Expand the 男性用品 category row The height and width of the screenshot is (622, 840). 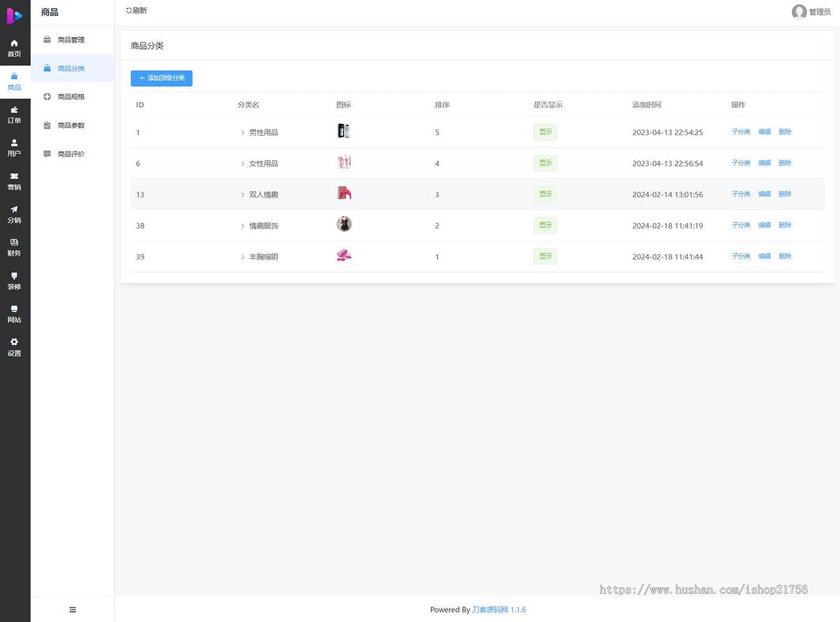coord(242,132)
